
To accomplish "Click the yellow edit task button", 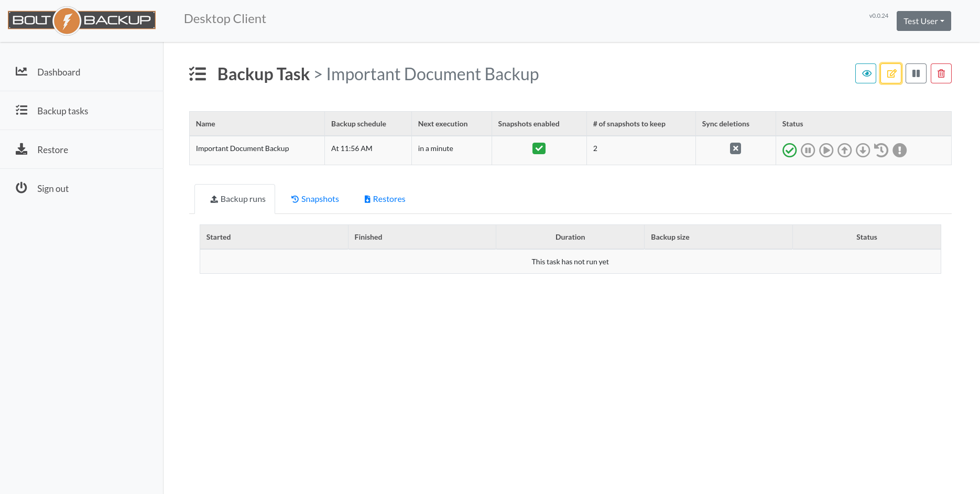I will point(890,73).
